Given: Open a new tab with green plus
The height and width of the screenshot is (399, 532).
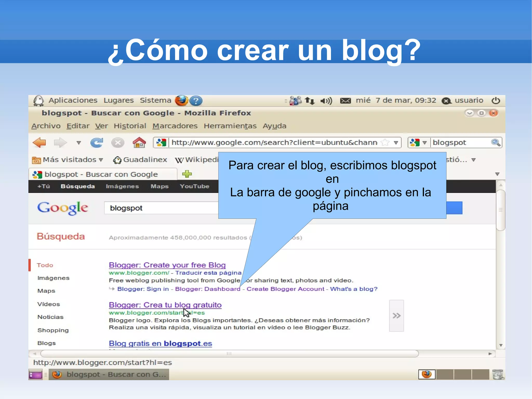Looking at the screenshot, I should tap(187, 174).
